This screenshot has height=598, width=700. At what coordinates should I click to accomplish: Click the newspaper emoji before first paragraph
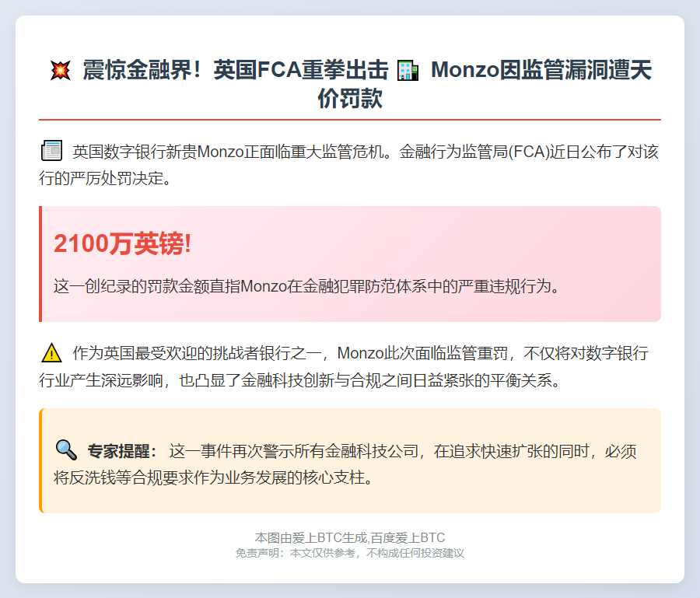(52, 150)
